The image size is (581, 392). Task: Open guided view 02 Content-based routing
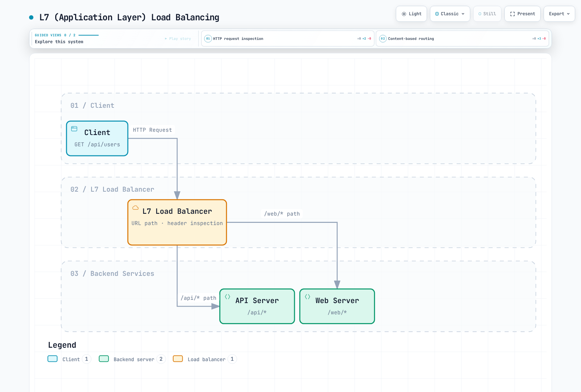click(462, 38)
